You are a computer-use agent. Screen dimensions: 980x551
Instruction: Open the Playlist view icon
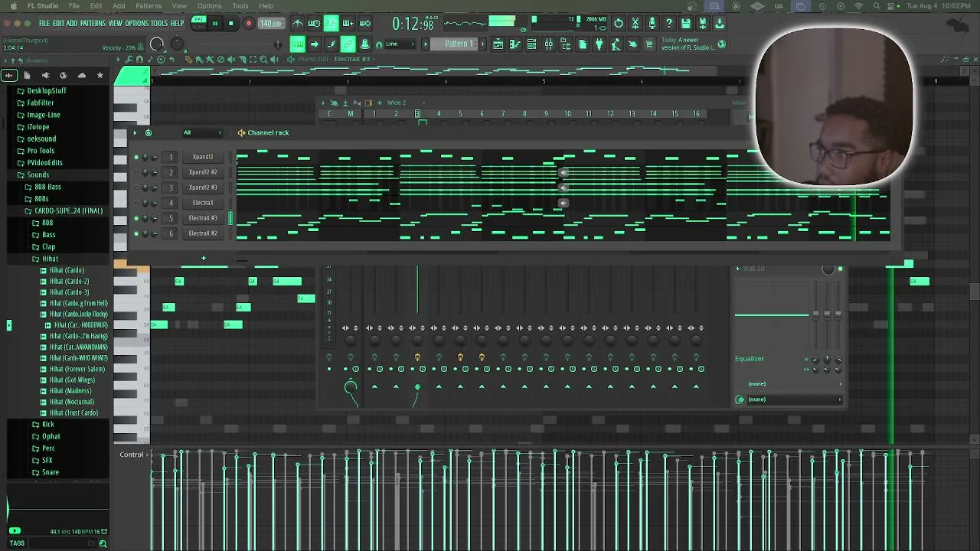pos(498,44)
